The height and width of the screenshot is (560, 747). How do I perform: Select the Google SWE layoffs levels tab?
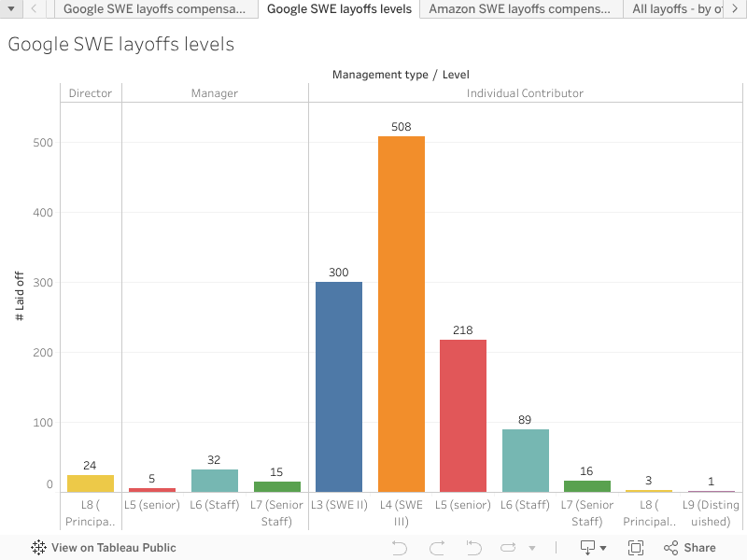coord(340,10)
